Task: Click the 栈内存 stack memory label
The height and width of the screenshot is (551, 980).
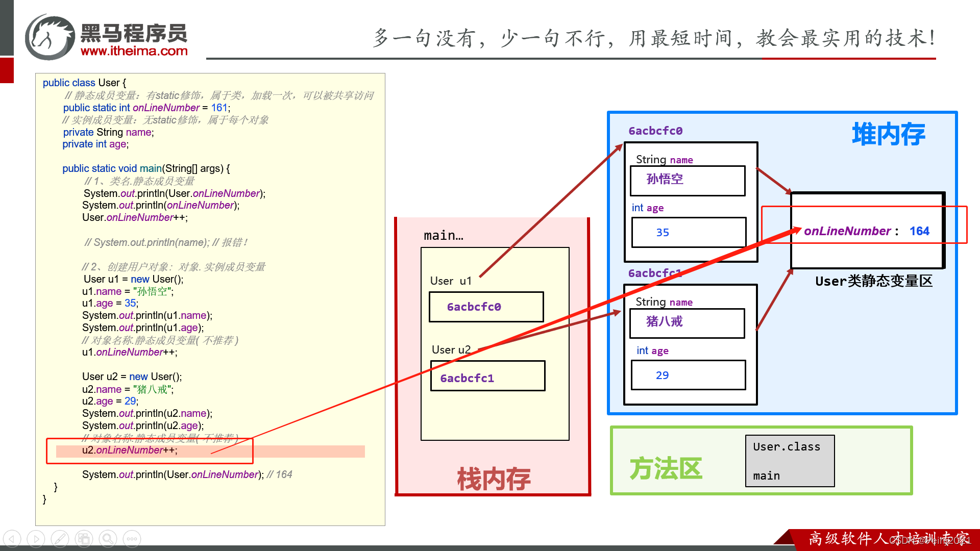Action: [x=493, y=479]
